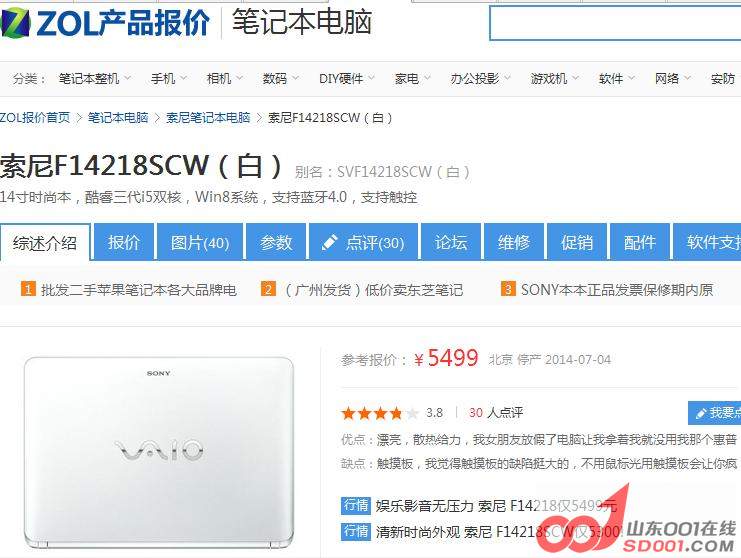
Task: Open the 图片(40) tab
Action: tap(200, 242)
